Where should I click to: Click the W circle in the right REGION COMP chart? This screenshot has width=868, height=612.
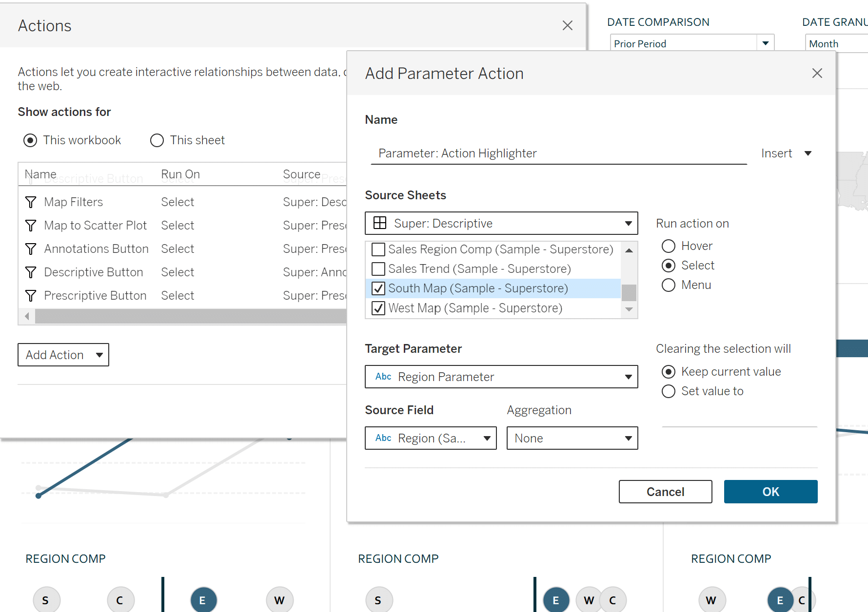click(x=712, y=600)
